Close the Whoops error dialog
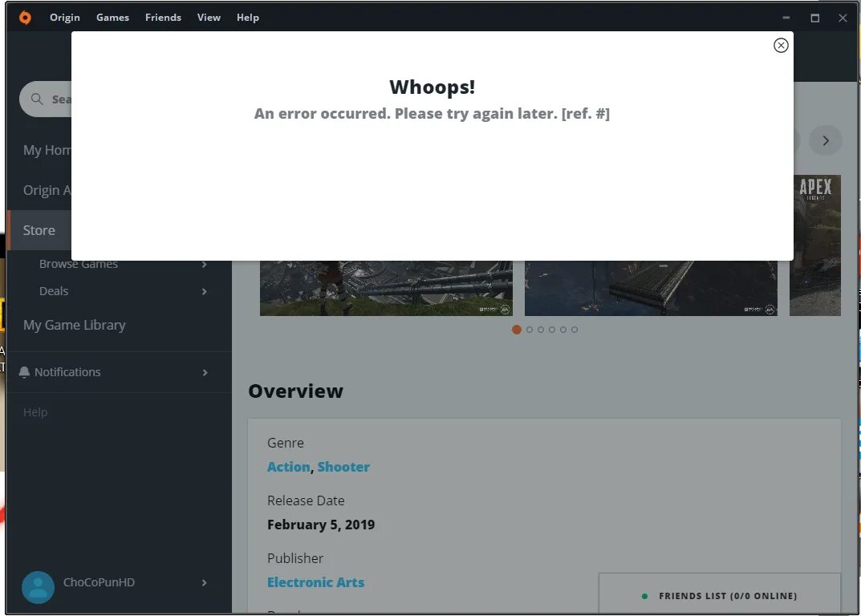The image size is (861, 616). click(x=781, y=45)
